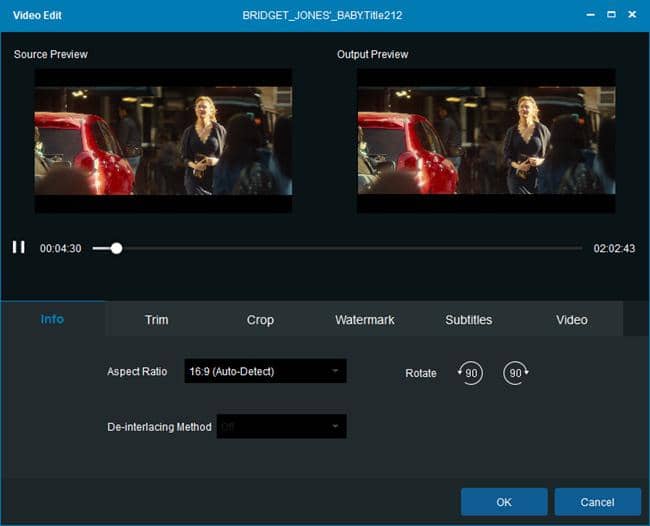Open the De-interlacing Method dropdown
650x526 pixels.
pyautogui.click(x=281, y=426)
